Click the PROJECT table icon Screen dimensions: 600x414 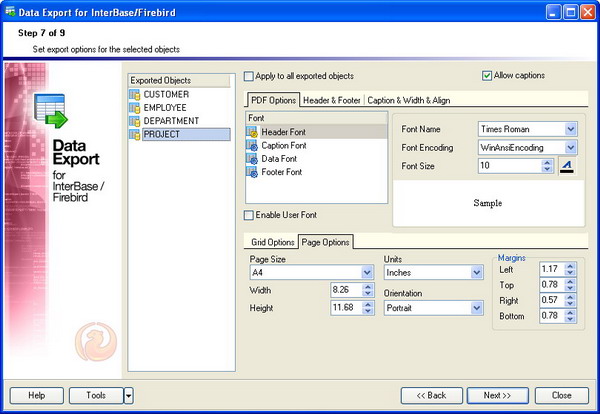point(134,134)
